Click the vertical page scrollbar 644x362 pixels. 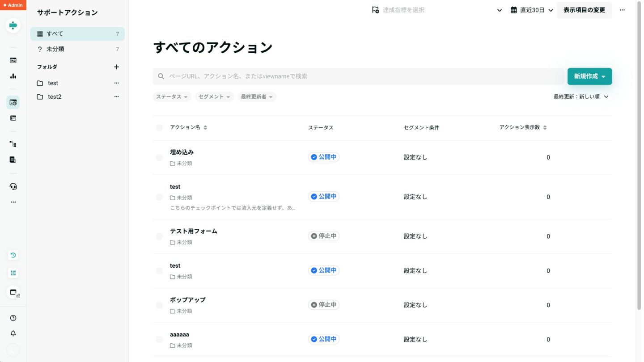[x=639, y=156]
